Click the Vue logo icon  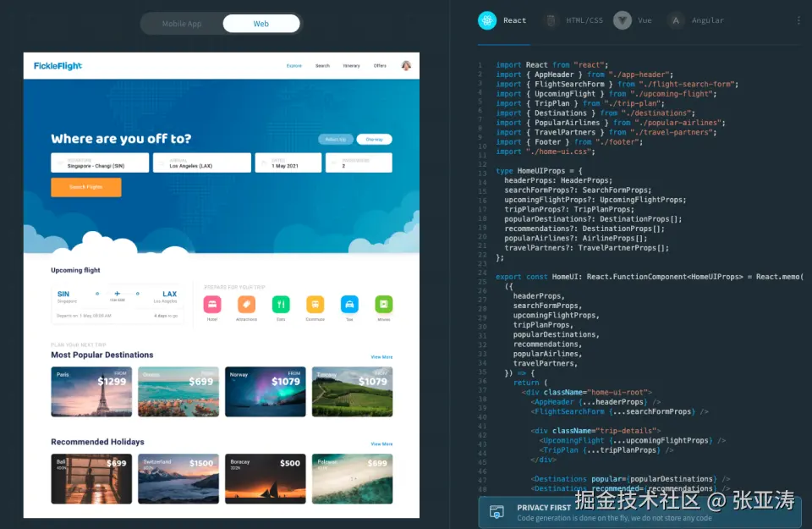(x=622, y=20)
